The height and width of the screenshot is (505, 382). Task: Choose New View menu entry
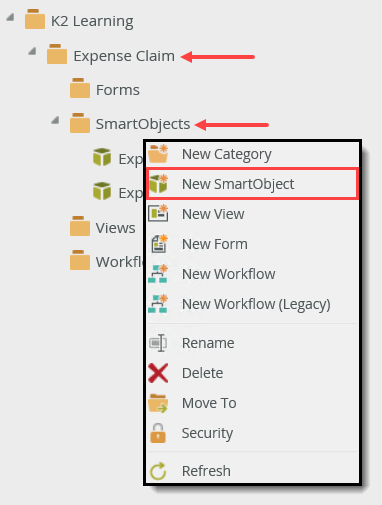253,214
